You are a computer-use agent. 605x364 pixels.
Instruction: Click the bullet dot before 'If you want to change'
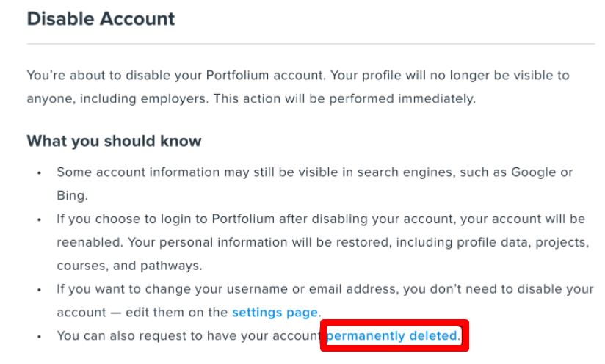pos(40,290)
